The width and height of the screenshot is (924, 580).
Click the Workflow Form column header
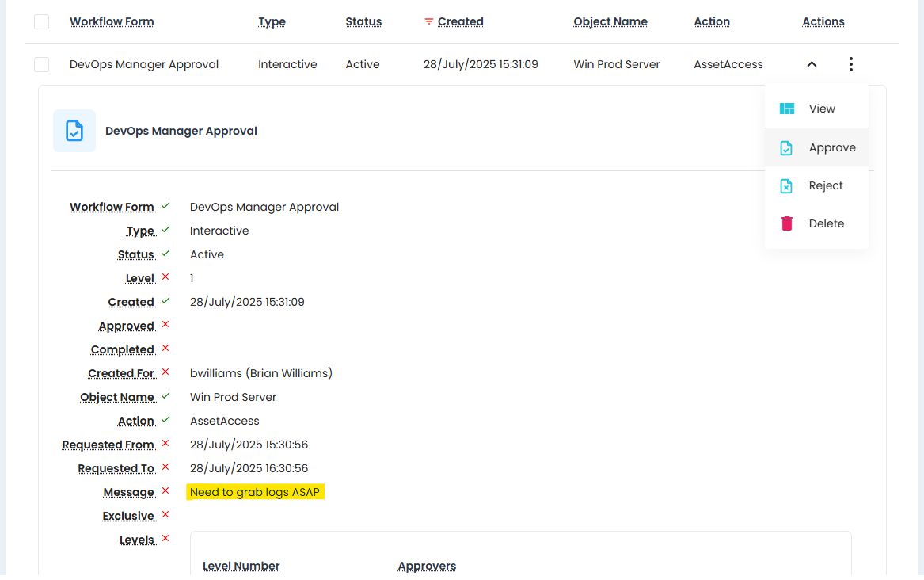point(112,21)
